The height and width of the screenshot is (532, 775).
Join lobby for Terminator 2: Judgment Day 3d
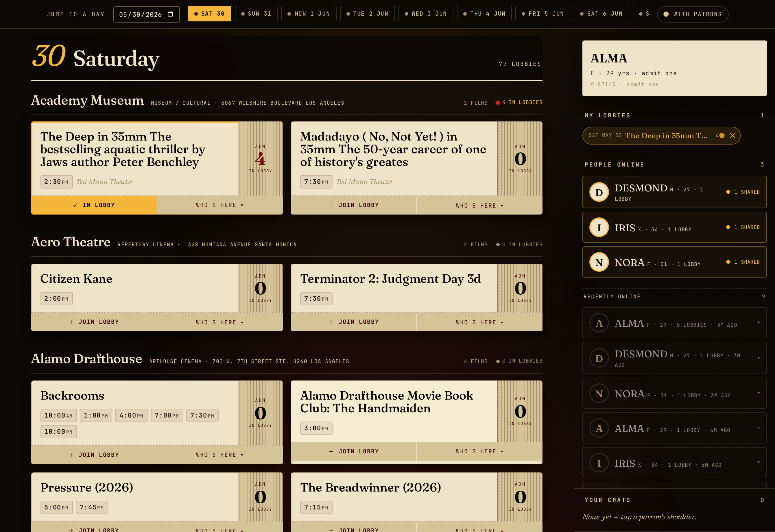click(354, 322)
